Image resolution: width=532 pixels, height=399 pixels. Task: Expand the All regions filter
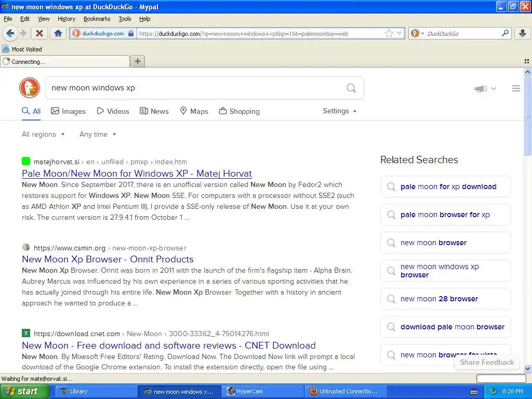(43, 135)
